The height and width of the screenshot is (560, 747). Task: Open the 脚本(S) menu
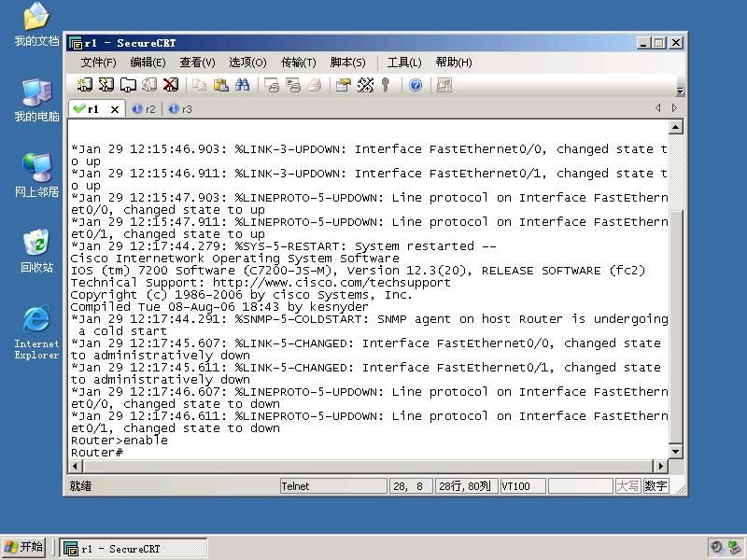pos(347,63)
